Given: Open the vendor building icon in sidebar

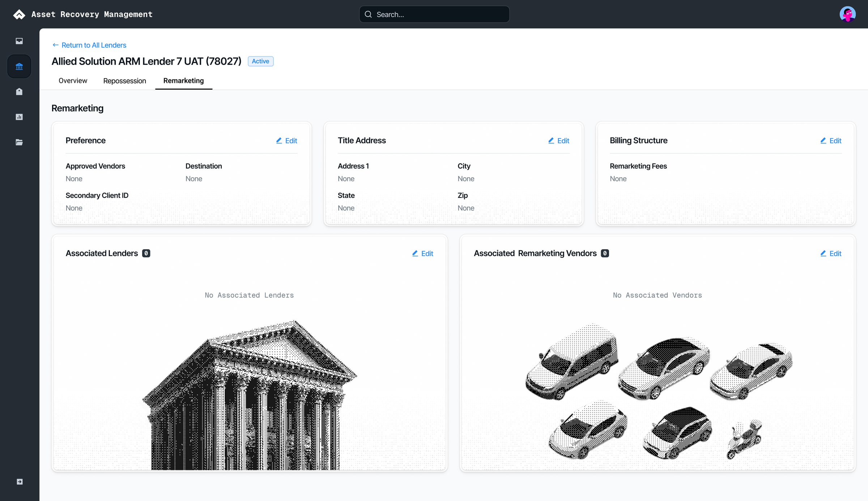Looking at the screenshot, I should (19, 92).
